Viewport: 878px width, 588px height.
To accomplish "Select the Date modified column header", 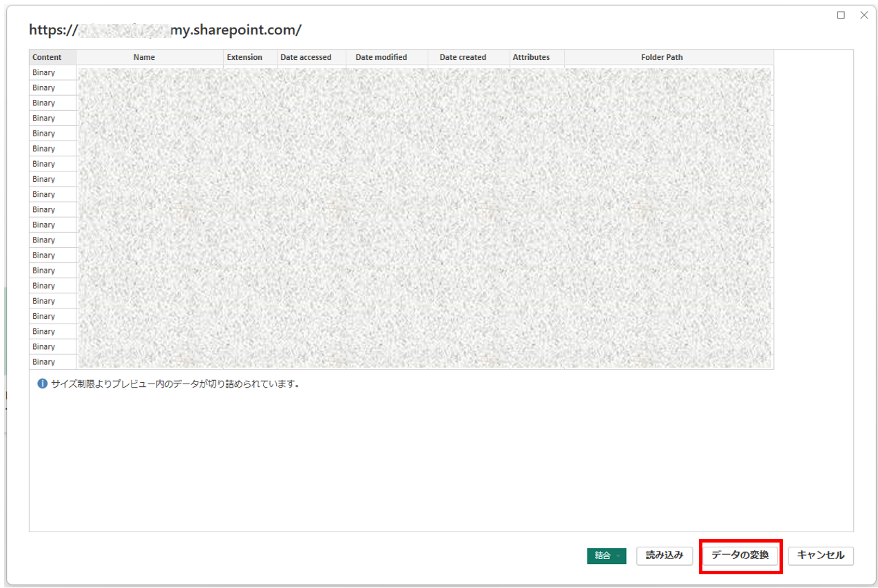I will tap(386, 57).
